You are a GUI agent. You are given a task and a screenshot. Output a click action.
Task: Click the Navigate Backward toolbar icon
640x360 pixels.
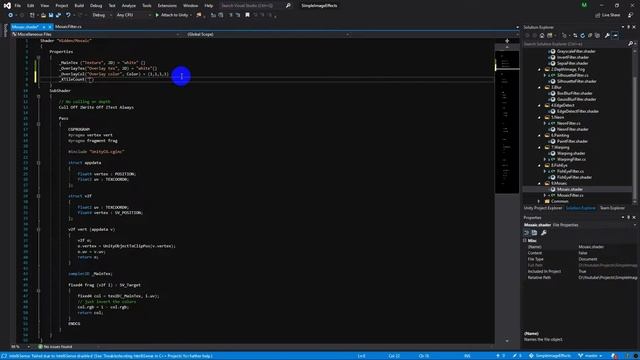(x=11, y=15)
